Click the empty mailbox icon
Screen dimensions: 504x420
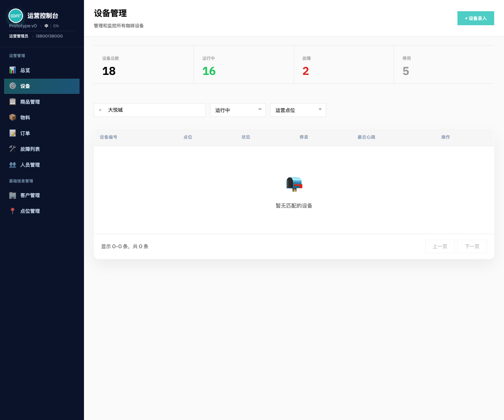tap(294, 184)
